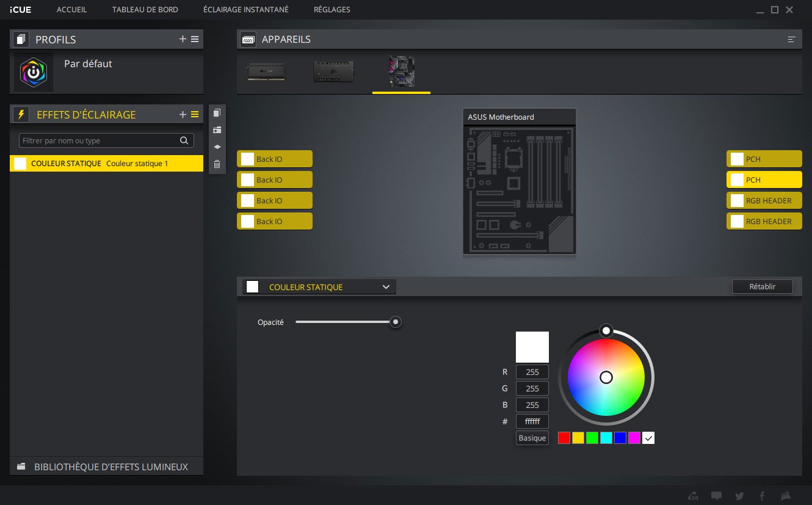
Task: Pick the yellow preset color swatch
Action: coord(578,438)
